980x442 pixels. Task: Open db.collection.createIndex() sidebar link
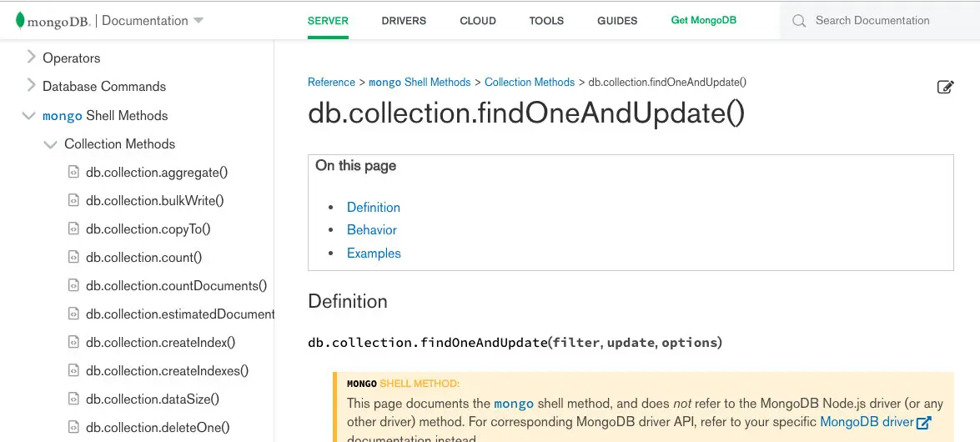tap(161, 343)
